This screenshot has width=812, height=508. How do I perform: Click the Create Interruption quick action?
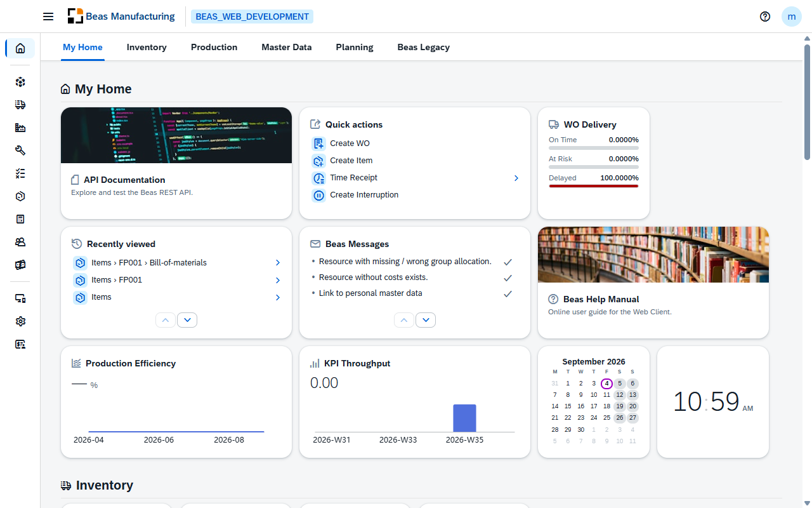click(x=364, y=195)
